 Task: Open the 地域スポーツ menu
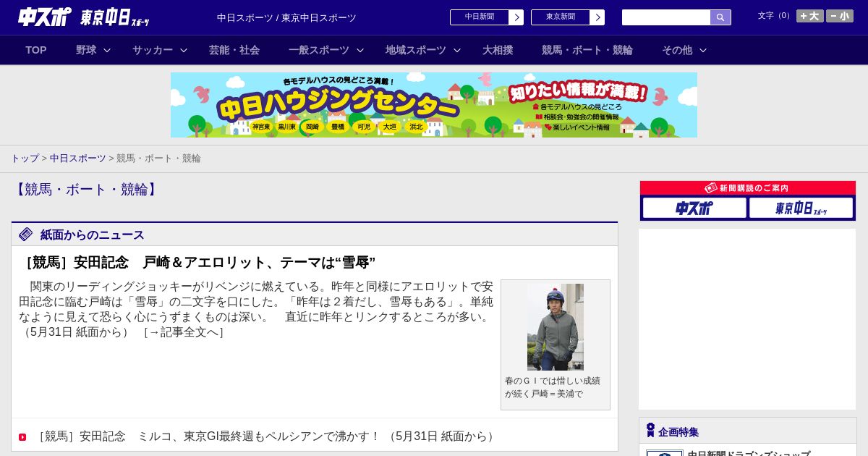coord(416,50)
